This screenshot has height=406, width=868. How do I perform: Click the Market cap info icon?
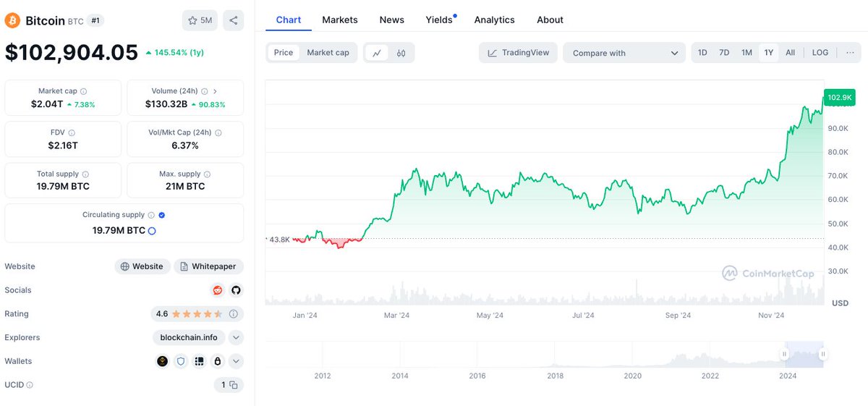pyautogui.click(x=83, y=92)
